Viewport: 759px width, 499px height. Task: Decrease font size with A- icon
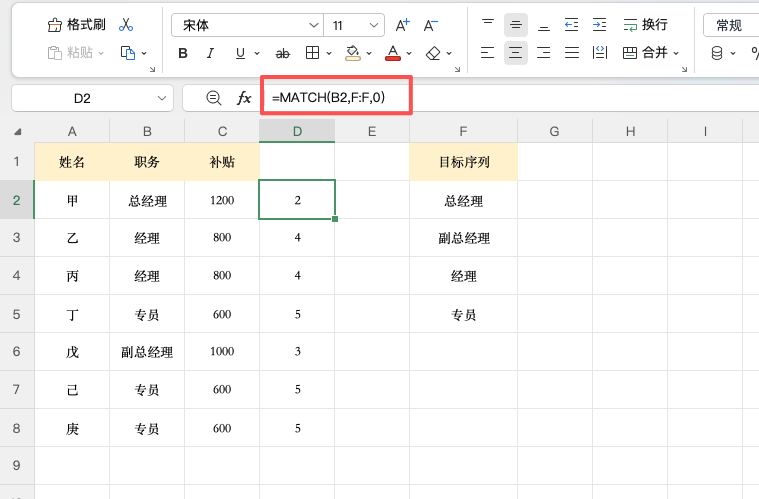[x=430, y=25]
